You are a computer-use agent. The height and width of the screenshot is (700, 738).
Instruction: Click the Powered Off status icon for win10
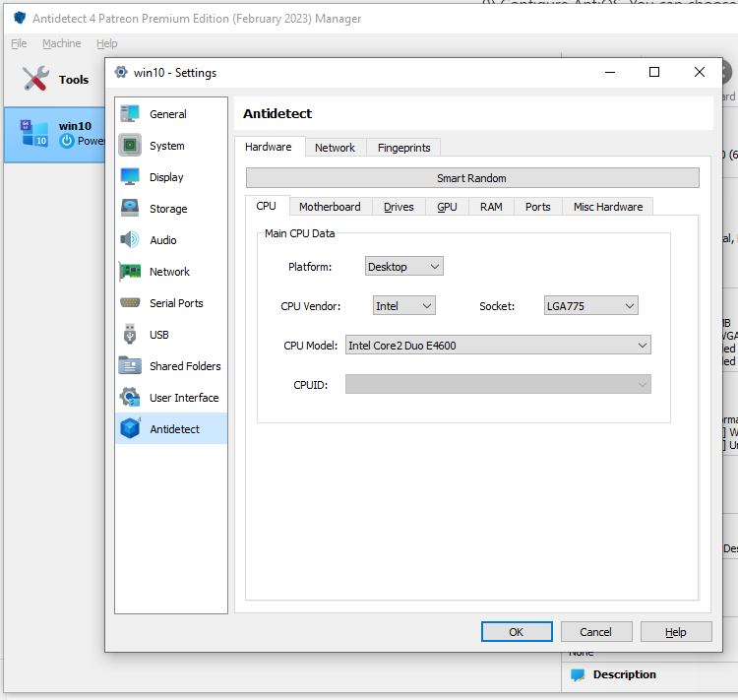[x=67, y=141]
